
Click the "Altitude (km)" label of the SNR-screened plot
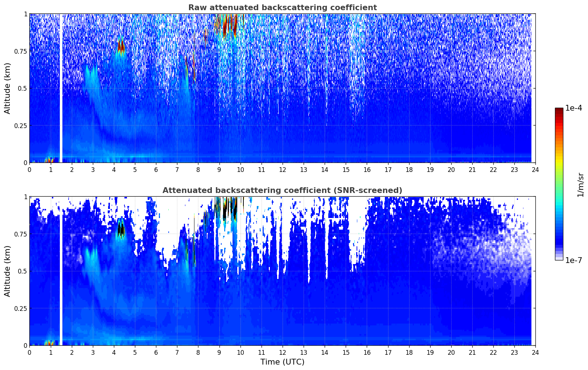[8, 271]
